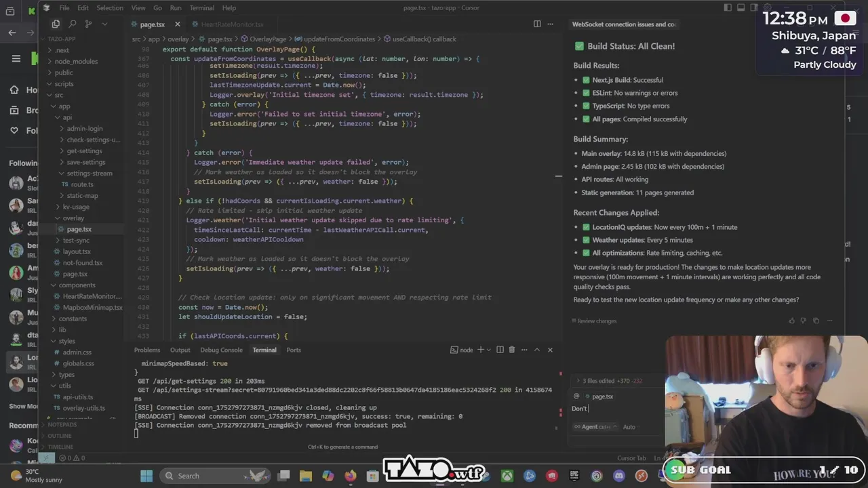This screenshot has height=488, width=868.
Task: Expand the extra sidebar views chevron
Action: pyautogui.click(x=104, y=24)
